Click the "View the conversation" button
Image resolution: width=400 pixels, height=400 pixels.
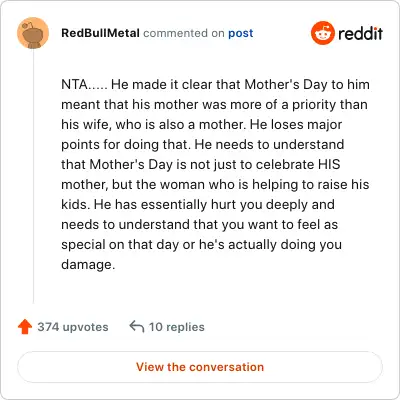pyautogui.click(x=200, y=367)
